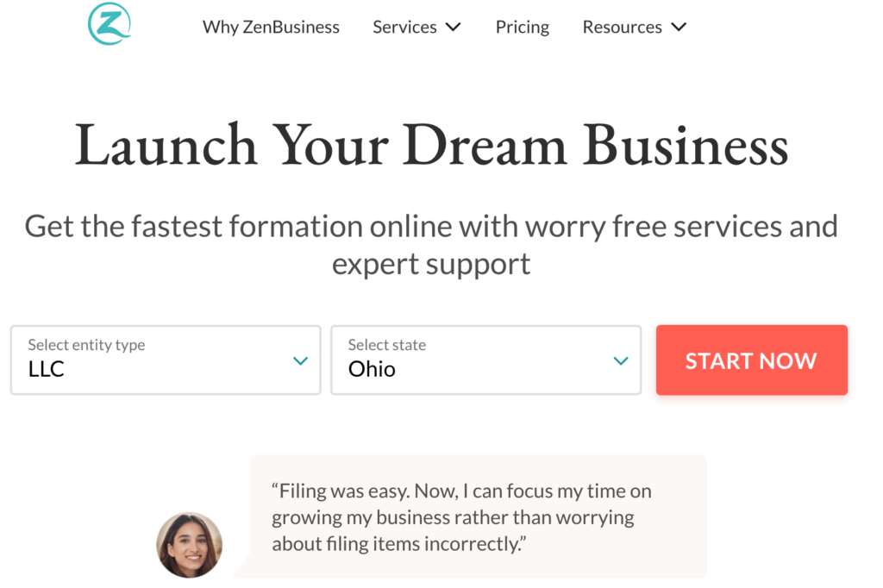Open the Why ZenBusiness page
Image resolution: width=883 pixels, height=588 pixels.
[271, 27]
